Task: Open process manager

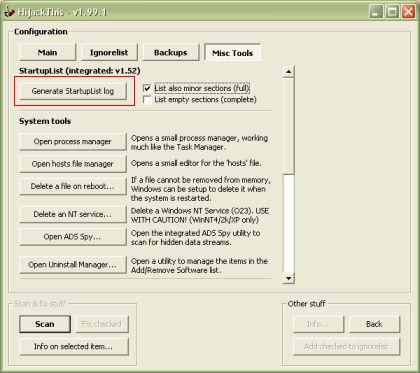Action: pyautogui.click(x=73, y=142)
